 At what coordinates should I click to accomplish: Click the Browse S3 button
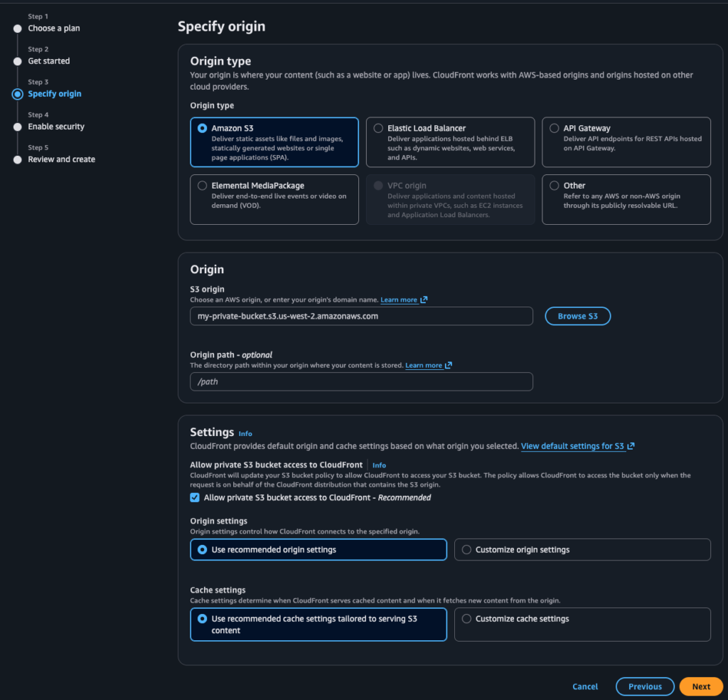(x=577, y=316)
